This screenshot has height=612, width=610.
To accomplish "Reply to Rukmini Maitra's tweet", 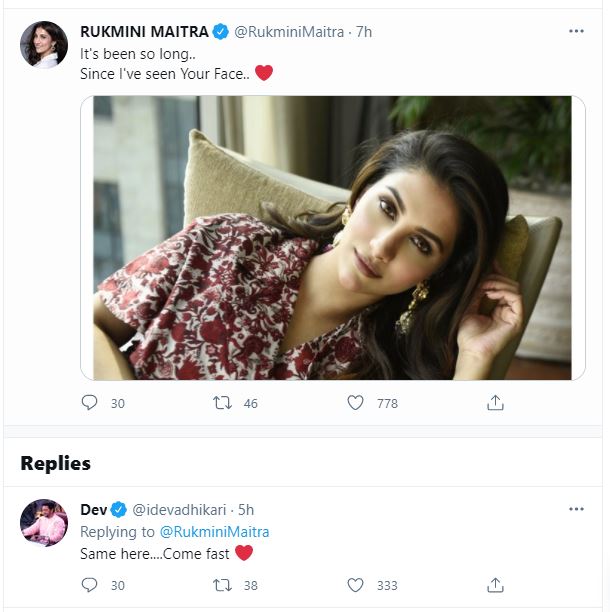I will 90,403.
